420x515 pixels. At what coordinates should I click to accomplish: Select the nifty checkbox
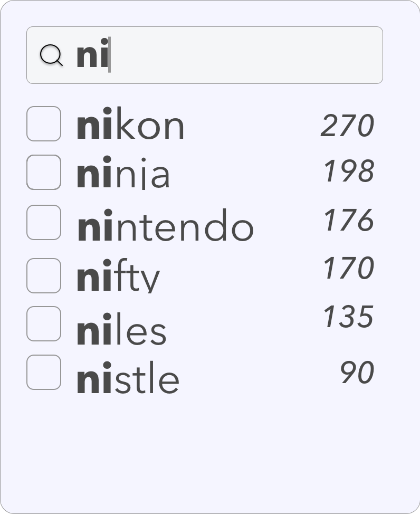click(44, 275)
